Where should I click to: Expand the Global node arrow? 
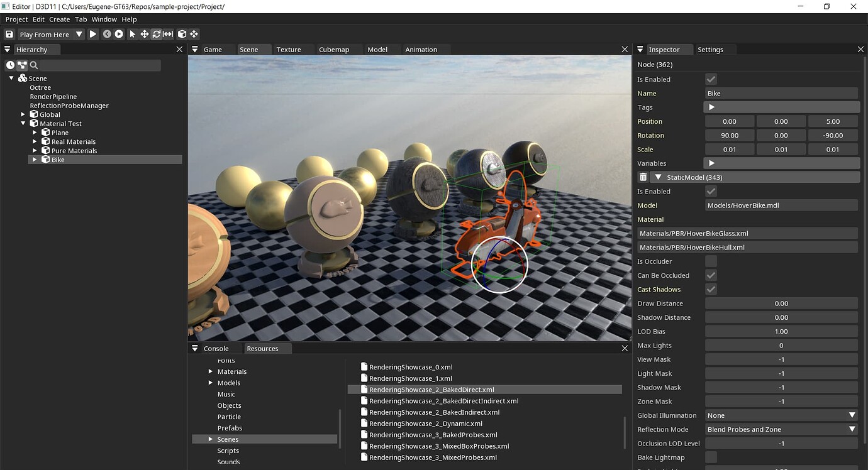[23, 114]
